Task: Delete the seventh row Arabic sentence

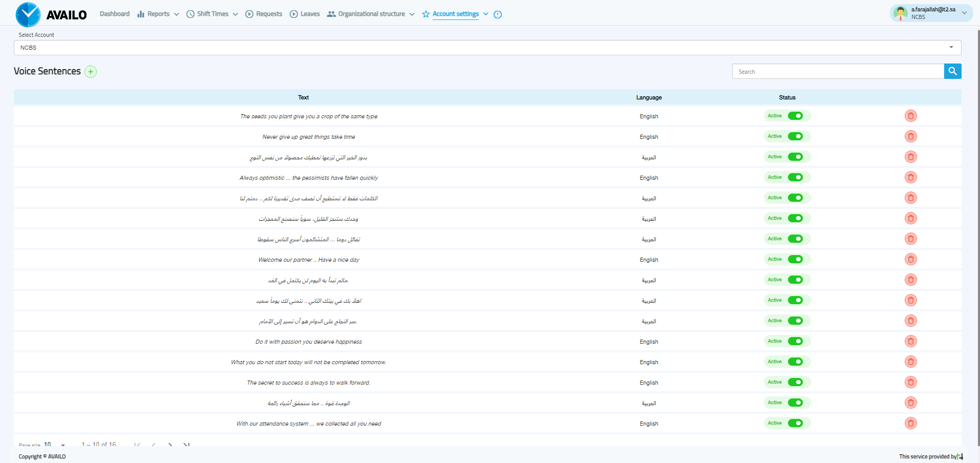Action: pos(910,239)
